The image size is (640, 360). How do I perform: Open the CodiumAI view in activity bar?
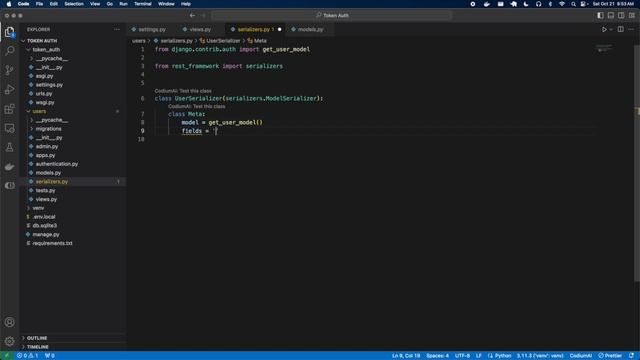tap(9, 186)
